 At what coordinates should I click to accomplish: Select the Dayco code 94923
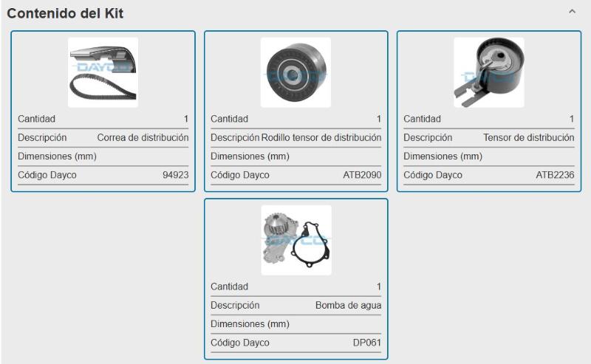(176, 175)
